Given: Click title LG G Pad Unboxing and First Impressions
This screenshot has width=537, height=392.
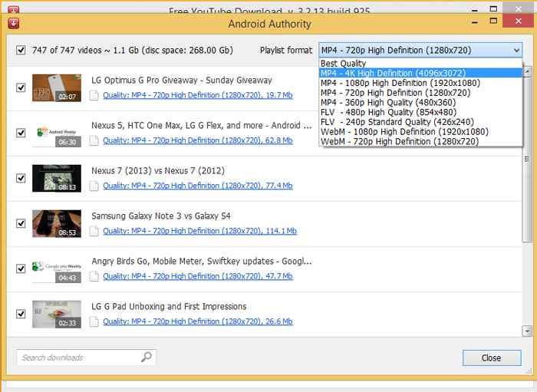Looking at the screenshot, I should pos(169,306).
